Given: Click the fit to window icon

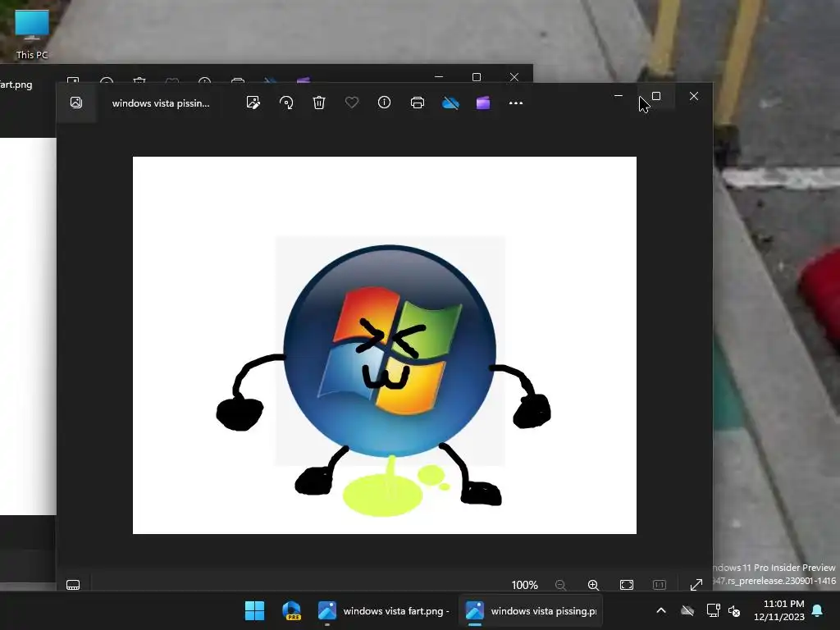Looking at the screenshot, I should (626, 585).
